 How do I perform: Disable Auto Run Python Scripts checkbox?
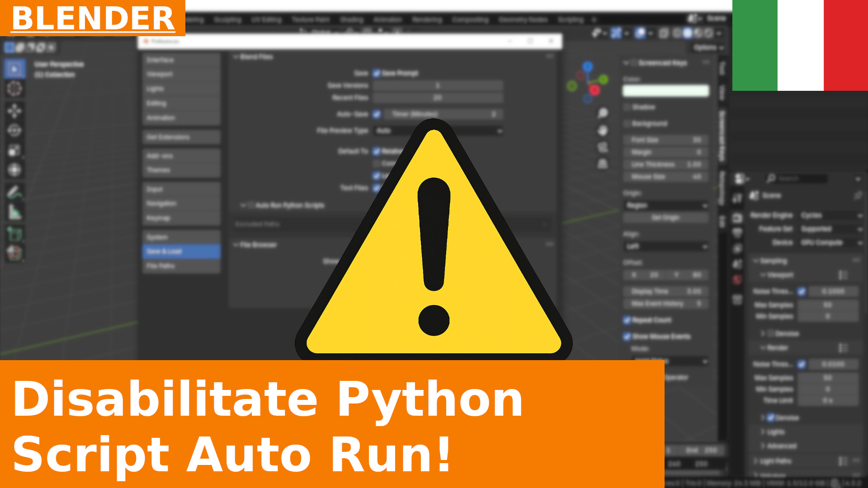click(x=251, y=205)
